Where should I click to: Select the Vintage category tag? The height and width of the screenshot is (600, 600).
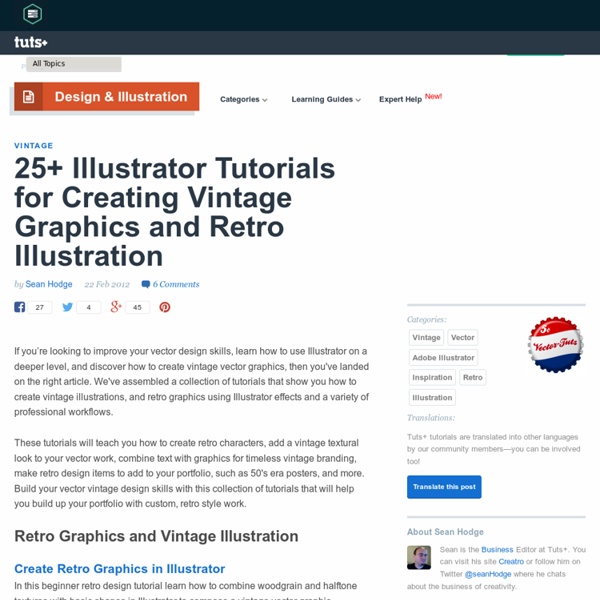coord(426,338)
